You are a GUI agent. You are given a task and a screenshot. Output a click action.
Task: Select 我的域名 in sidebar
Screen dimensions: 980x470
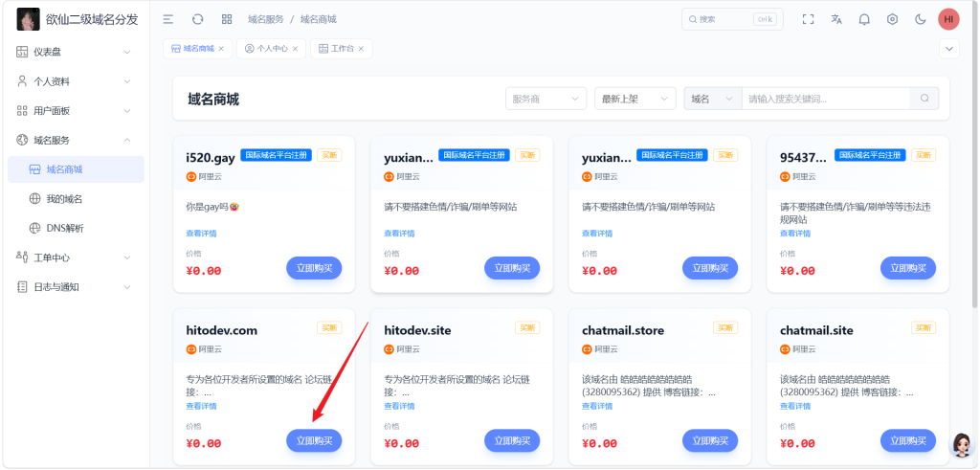coord(64,199)
